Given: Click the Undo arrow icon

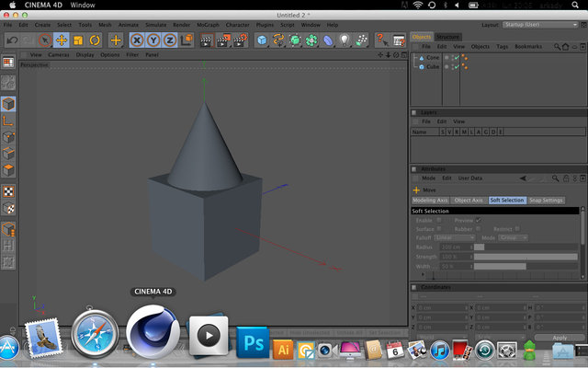Looking at the screenshot, I should click(x=12, y=40).
